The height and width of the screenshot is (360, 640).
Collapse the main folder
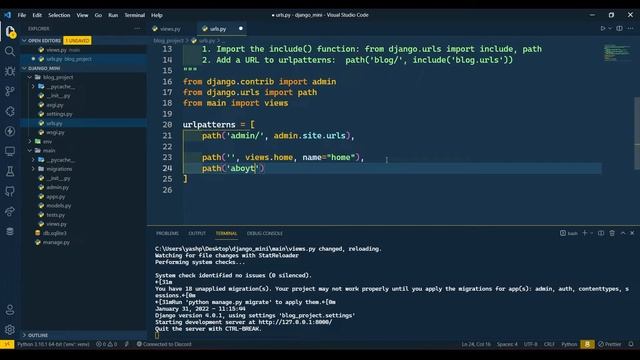point(30,151)
